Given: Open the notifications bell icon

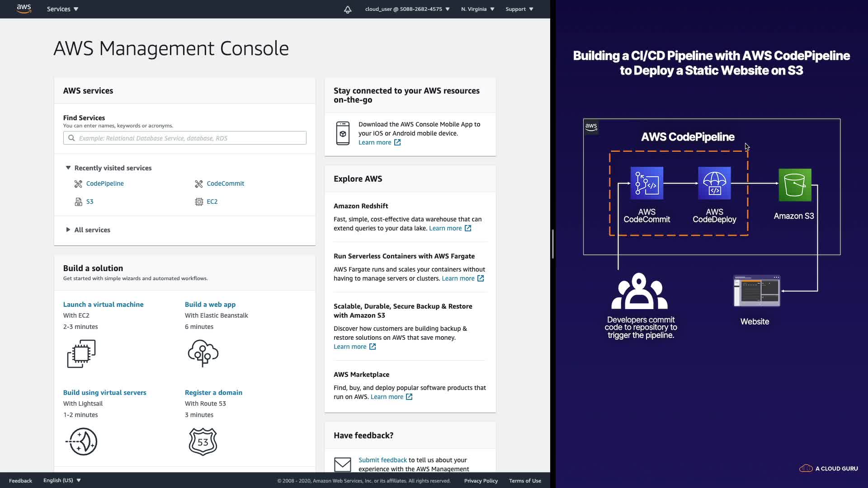Looking at the screenshot, I should pos(348,9).
